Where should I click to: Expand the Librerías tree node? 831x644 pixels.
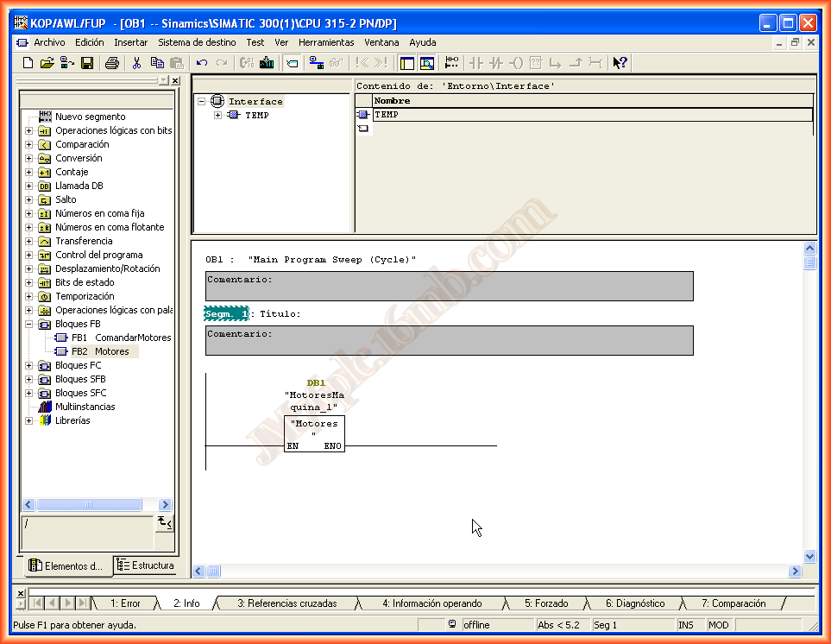point(28,421)
